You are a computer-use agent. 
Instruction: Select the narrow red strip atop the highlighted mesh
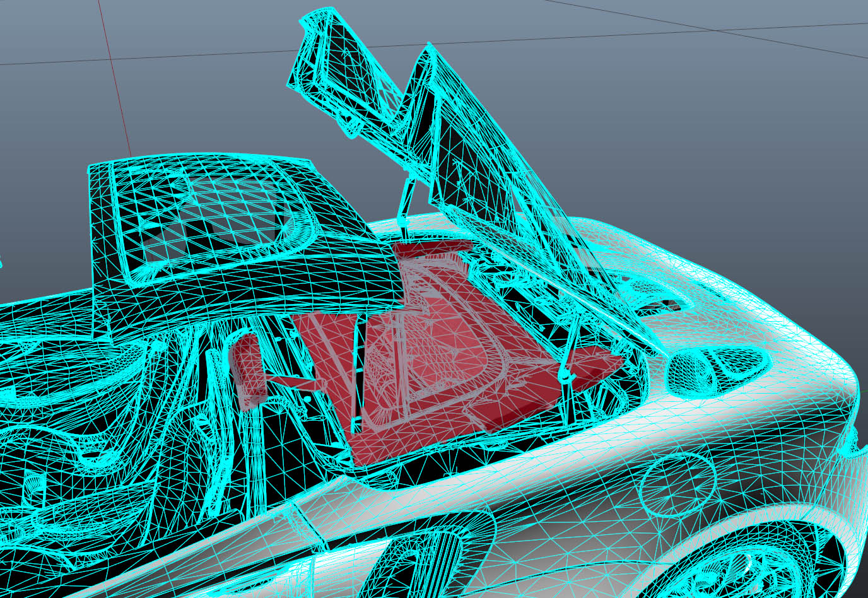pos(435,247)
